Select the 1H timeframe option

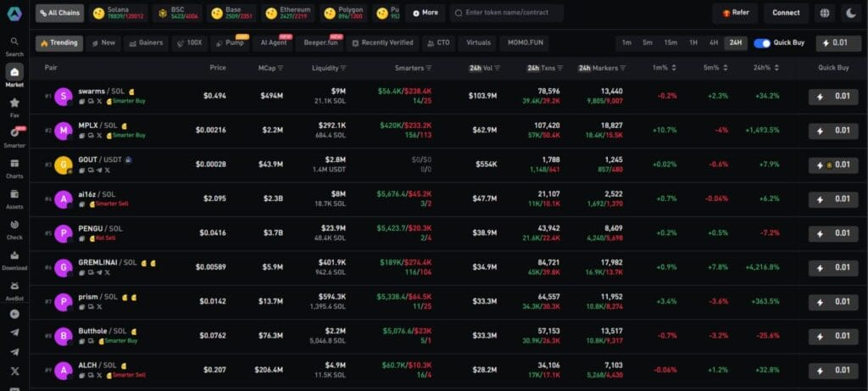point(693,42)
